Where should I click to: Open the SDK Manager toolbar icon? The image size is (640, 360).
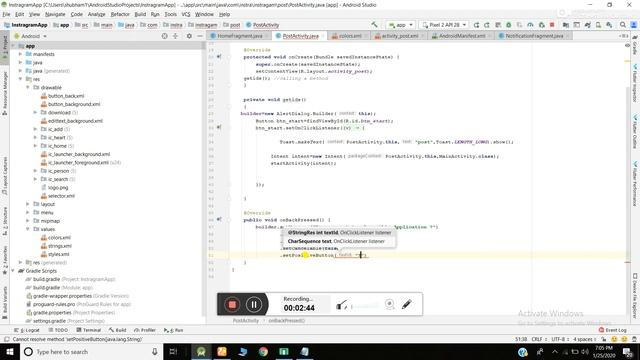(x=609, y=25)
